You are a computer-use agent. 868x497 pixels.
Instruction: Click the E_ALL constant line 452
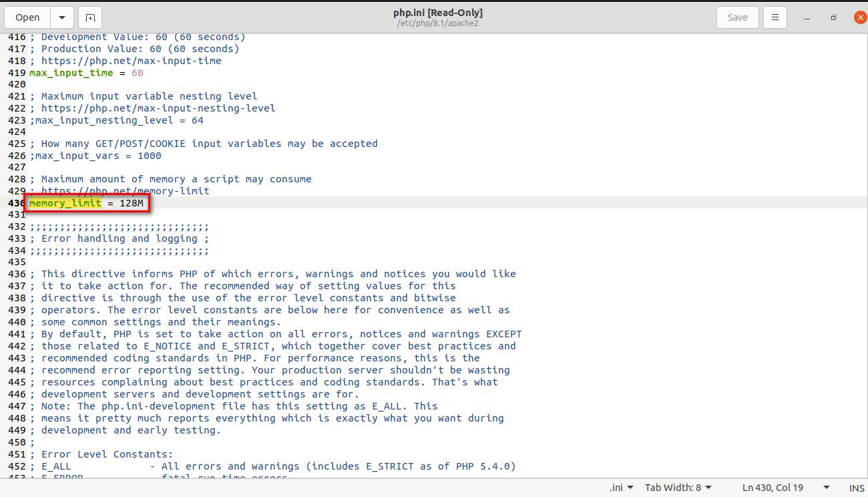coord(272,466)
